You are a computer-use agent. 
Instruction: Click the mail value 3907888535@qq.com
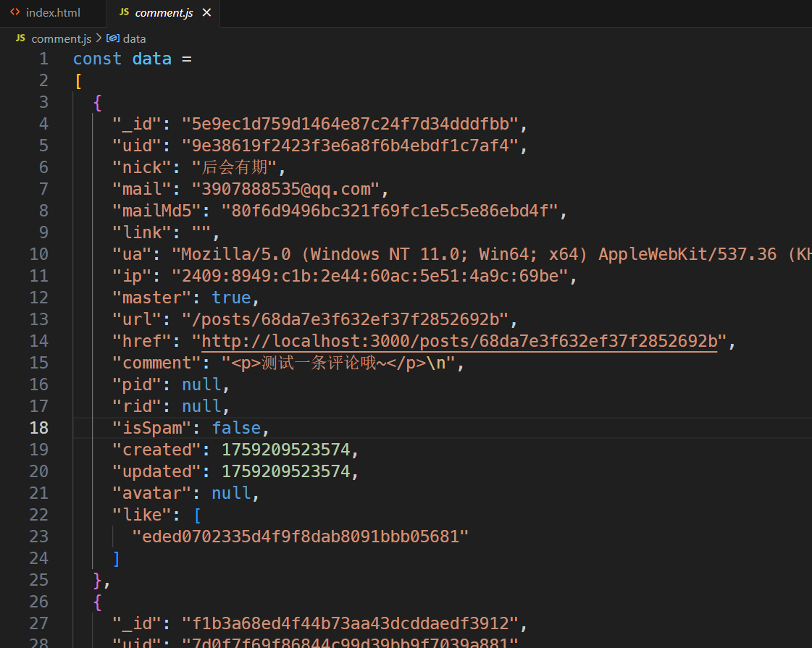285,189
